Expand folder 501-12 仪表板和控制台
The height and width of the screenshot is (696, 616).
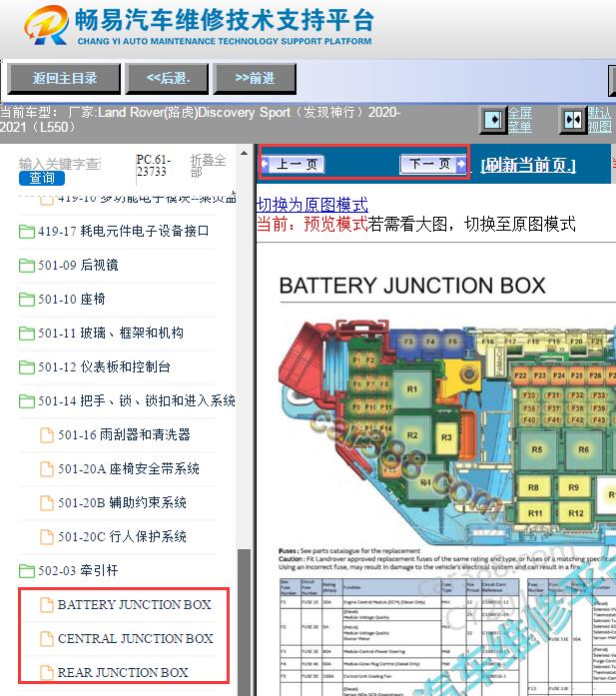coord(104,367)
